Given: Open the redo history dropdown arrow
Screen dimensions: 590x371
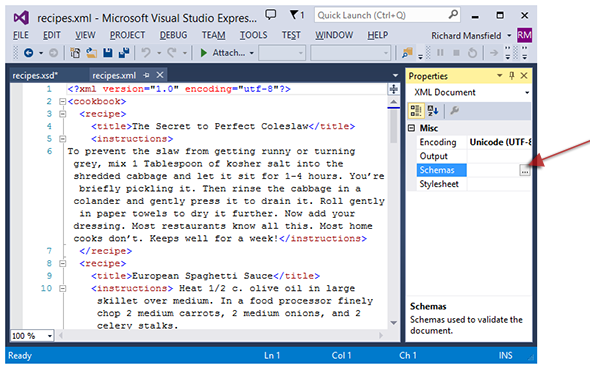Looking at the screenshot, I should (x=185, y=53).
